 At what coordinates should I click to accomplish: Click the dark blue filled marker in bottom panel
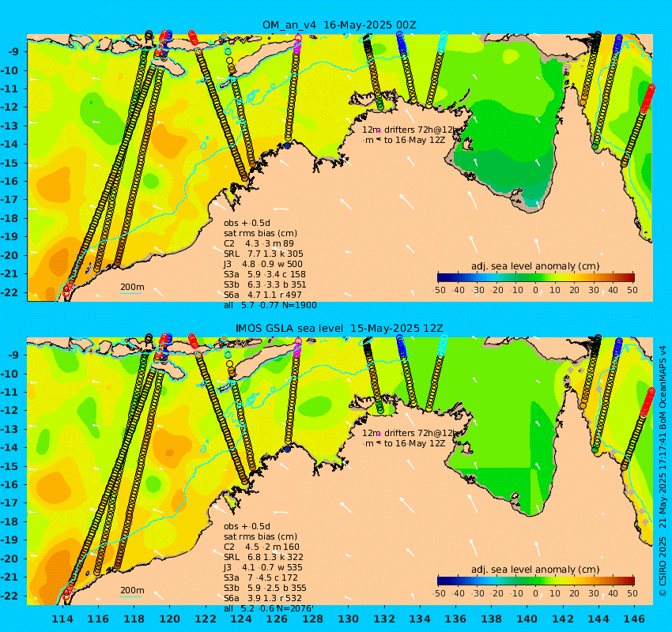[x=287, y=450]
